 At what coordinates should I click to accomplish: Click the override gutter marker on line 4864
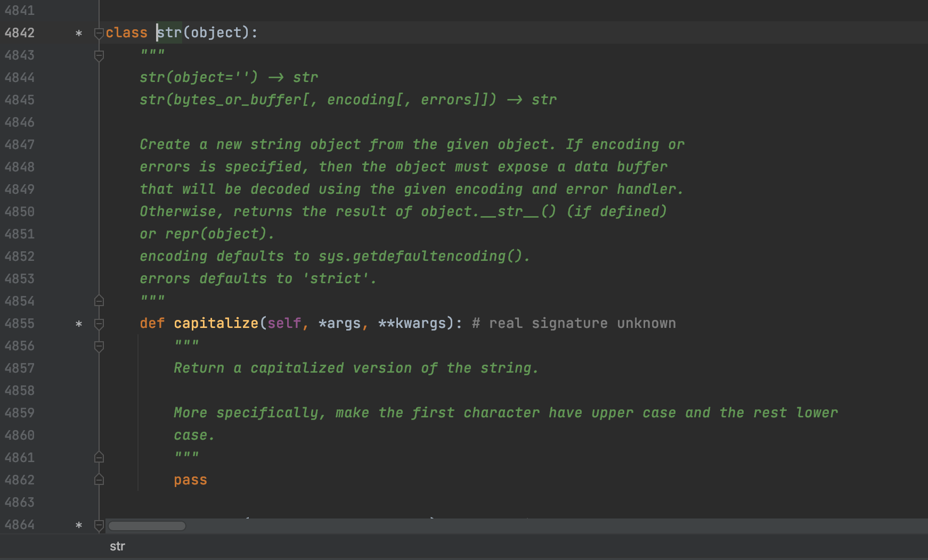pos(79,525)
